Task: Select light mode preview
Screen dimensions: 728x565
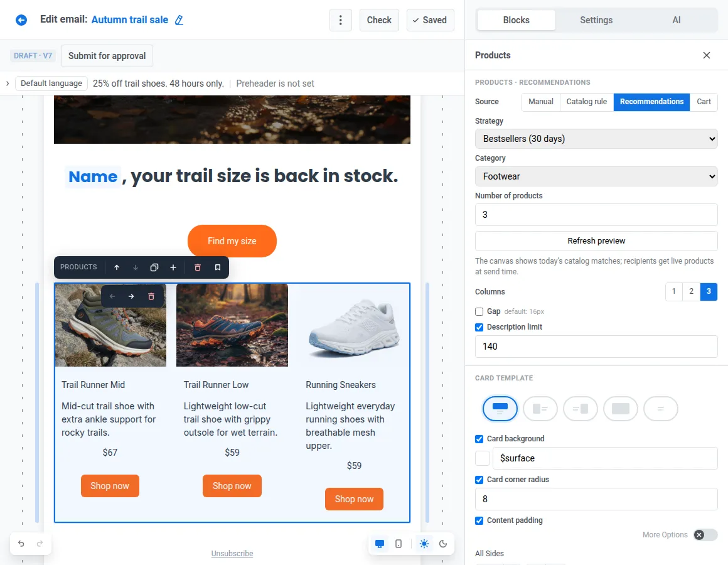Action: pos(424,544)
